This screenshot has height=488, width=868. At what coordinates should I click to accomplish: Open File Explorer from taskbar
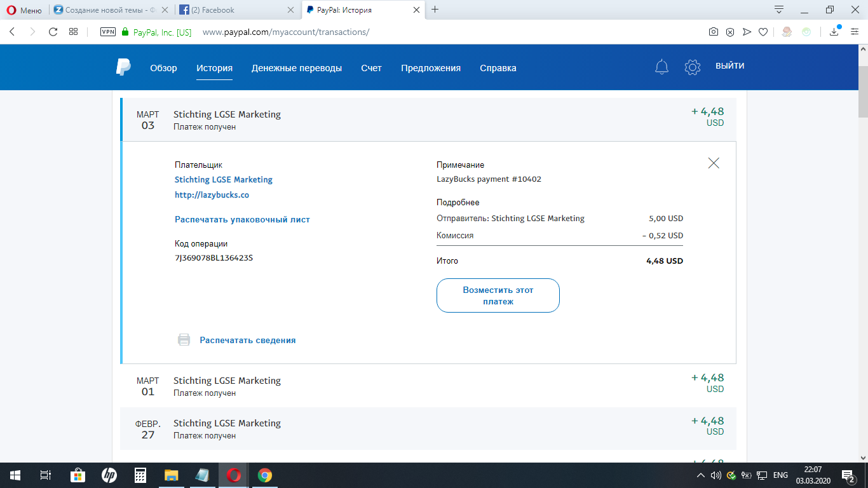click(x=171, y=475)
